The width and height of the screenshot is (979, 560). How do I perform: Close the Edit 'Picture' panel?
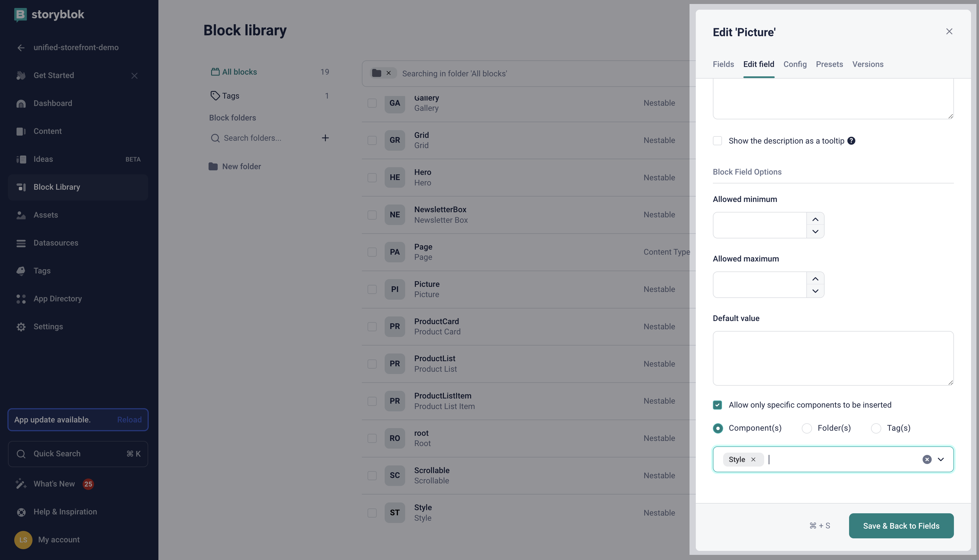[x=949, y=32]
